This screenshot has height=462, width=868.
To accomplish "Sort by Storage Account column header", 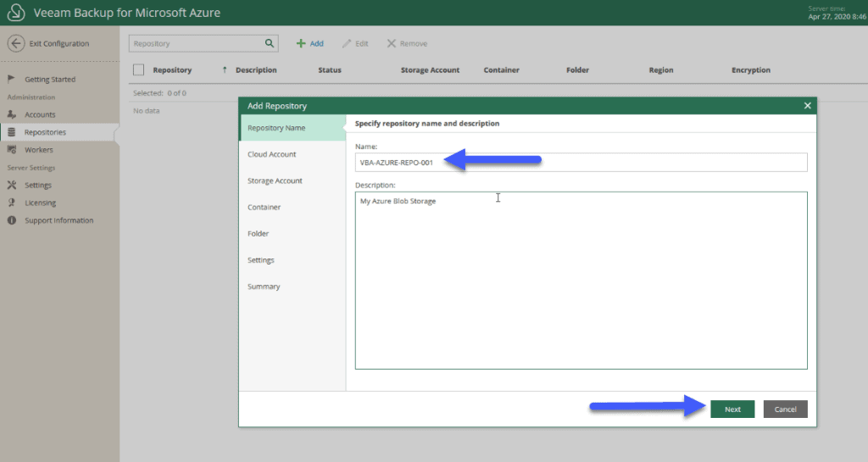I will [430, 70].
